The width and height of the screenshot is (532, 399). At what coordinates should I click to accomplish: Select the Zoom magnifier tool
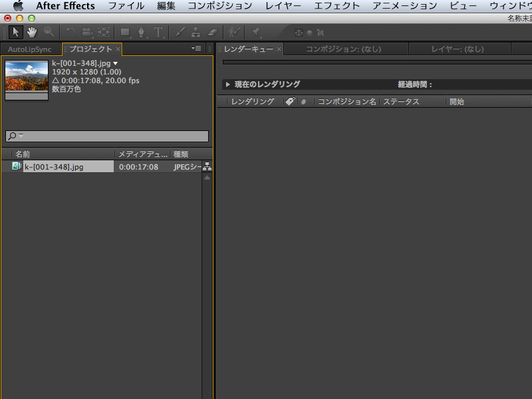point(49,32)
